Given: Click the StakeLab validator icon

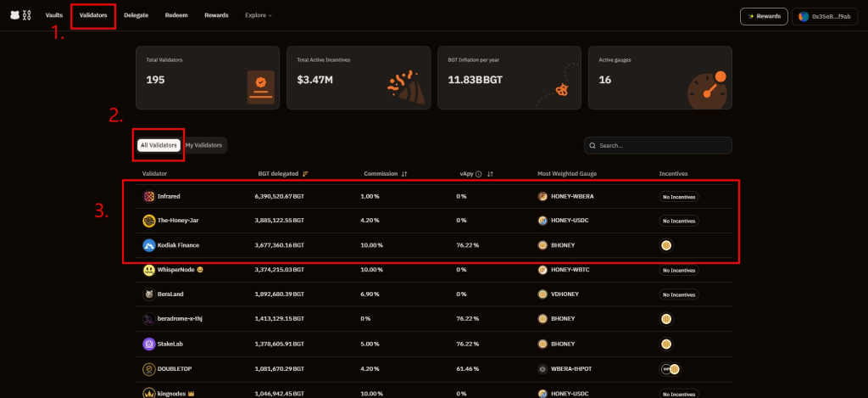Looking at the screenshot, I should [149, 345].
